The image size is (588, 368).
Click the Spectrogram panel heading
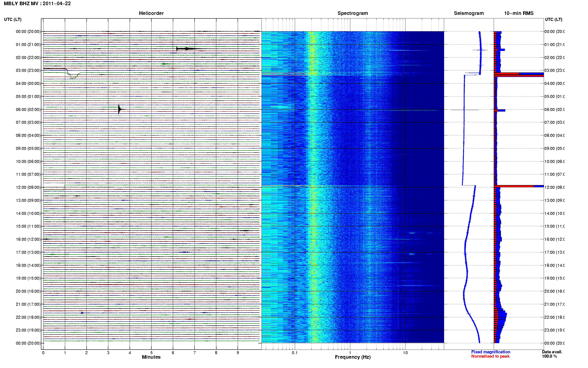point(353,13)
